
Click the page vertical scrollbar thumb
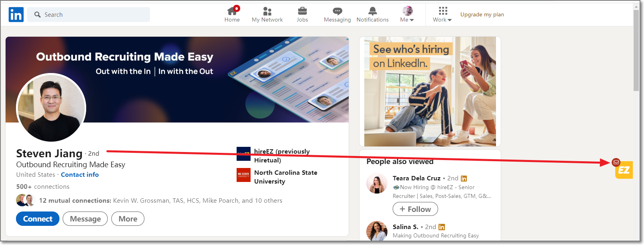636,50
